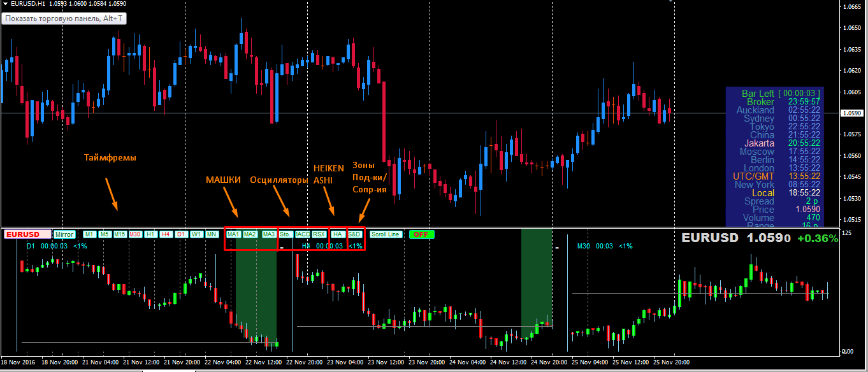Click the 1.0545 price axis label
Viewport: 868px width, 372px height.
(852, 176)
